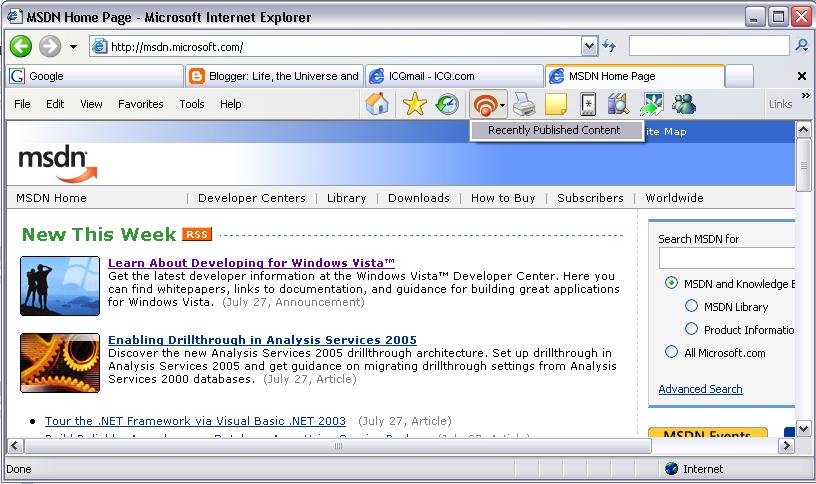Select MSDN and Knowledge Base radio button
This screenshot has width=816, height=484.
click(671, 284)
